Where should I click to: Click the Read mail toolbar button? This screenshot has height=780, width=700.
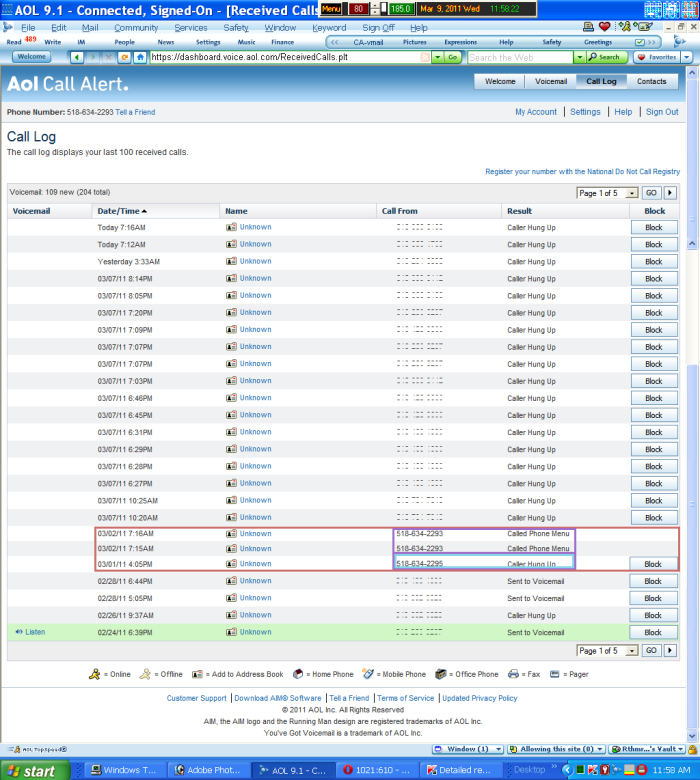[x=14, y=42]
